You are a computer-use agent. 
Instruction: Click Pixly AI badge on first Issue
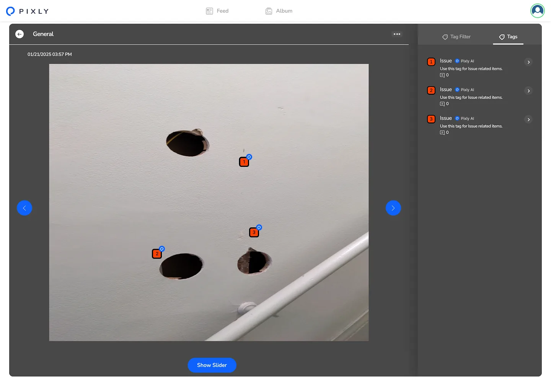(465, 61)
